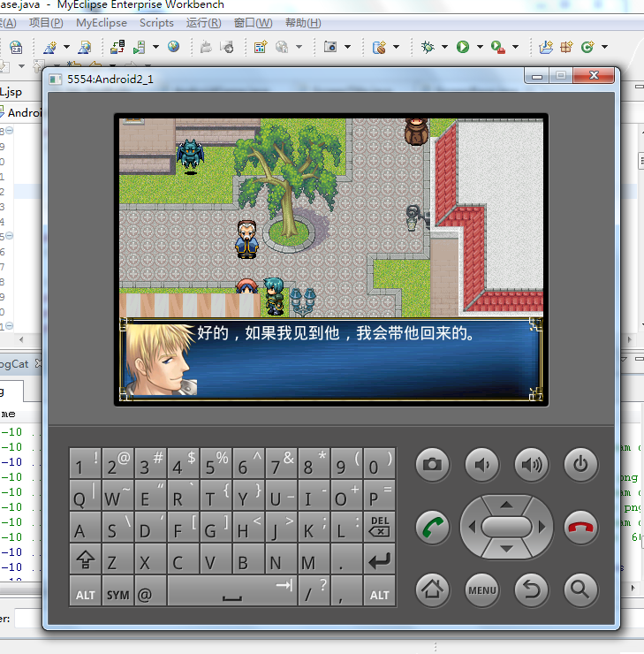Click the MyEclipse 2.0 globe toolbar icon
The width and height of the screenshot is (644, 654).
click(x=16, y=47)
